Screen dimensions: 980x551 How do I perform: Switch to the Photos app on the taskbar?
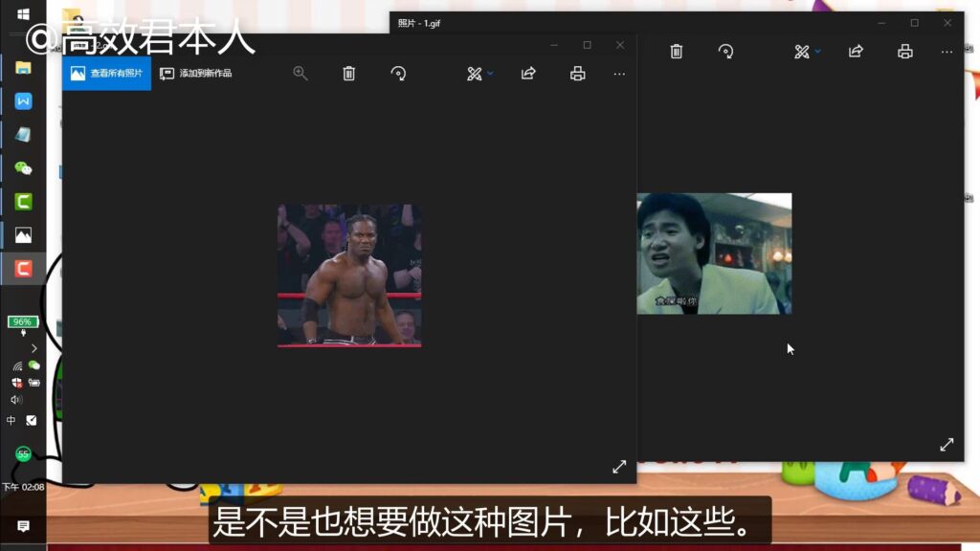(x=23, y=235)
